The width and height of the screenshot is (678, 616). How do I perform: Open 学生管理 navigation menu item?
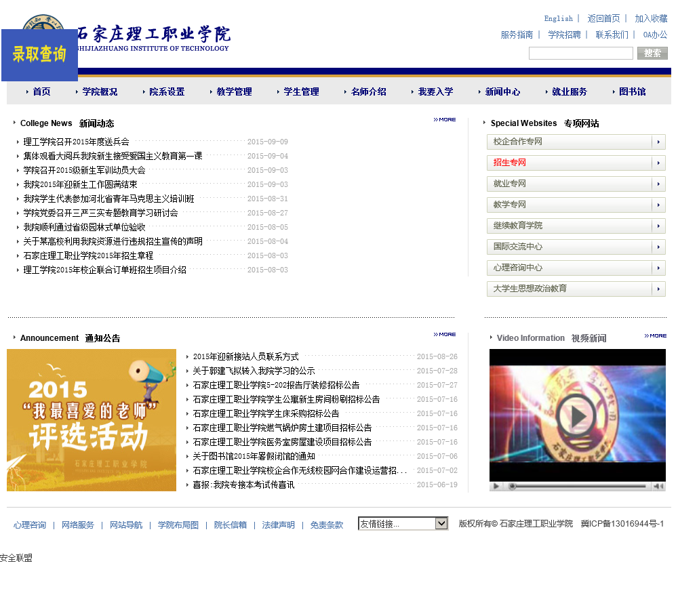click(x=302, y=91)
